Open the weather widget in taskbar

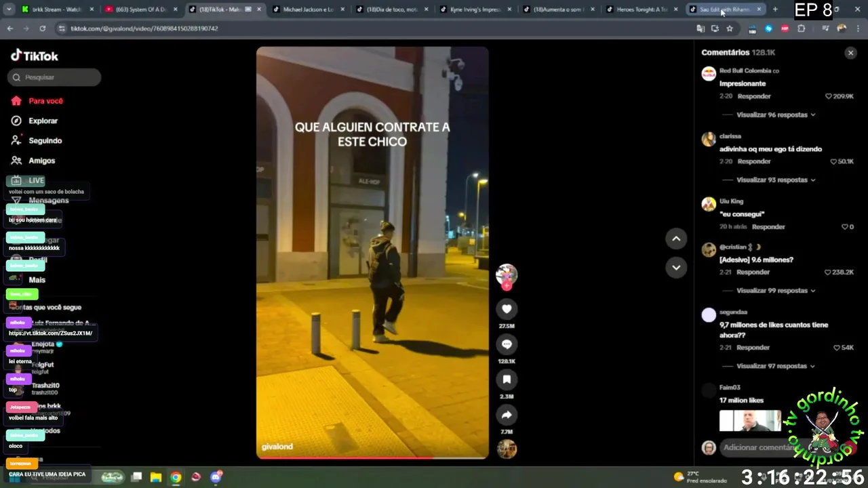coord(700,477)
